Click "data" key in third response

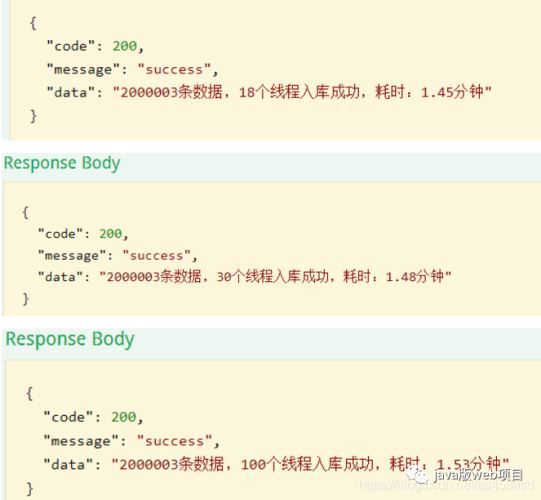68,464
